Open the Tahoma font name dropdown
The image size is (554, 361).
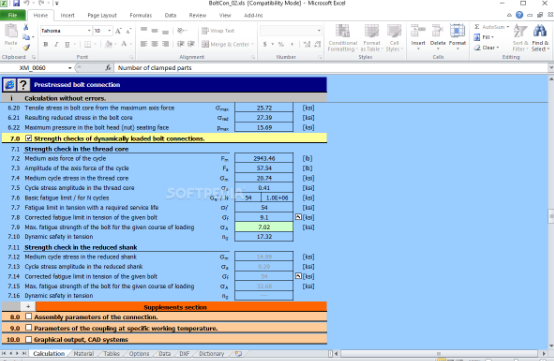pos(89,31)
